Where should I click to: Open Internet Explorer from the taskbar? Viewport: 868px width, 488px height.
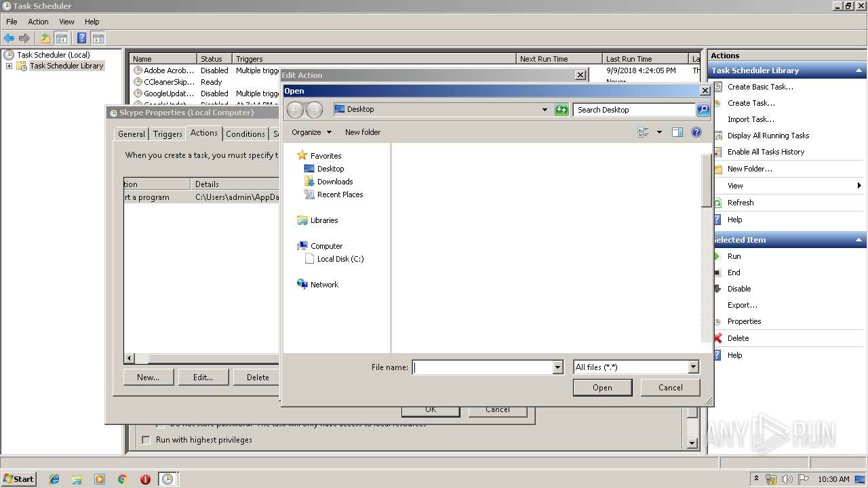point(54,479)
